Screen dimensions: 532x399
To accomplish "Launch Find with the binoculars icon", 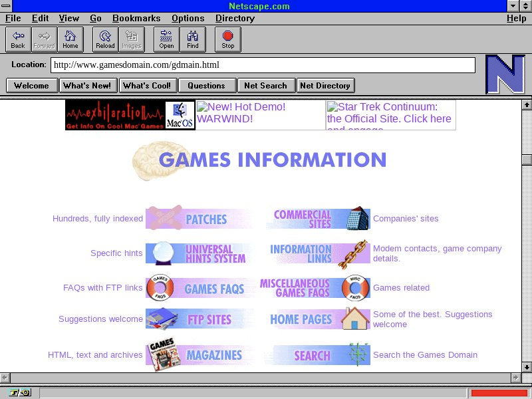I will click(193, 39).
